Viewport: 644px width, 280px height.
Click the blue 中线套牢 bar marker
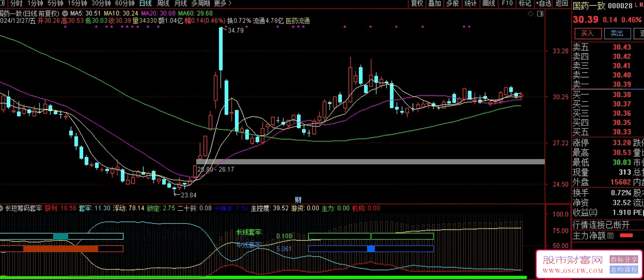click(370, 248)
